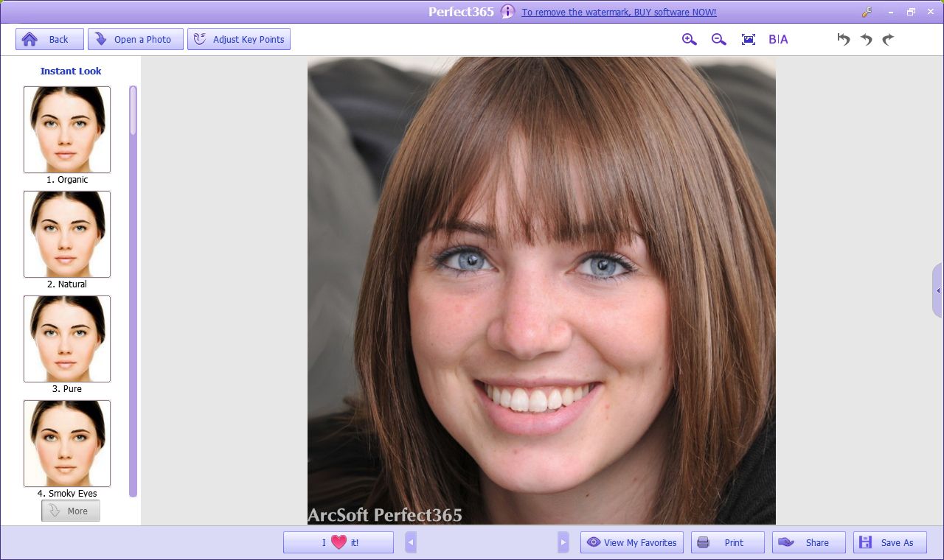Select the 2. Natural look thumbnail
Screen dimensions: 944x560
[x=67, y=234]
